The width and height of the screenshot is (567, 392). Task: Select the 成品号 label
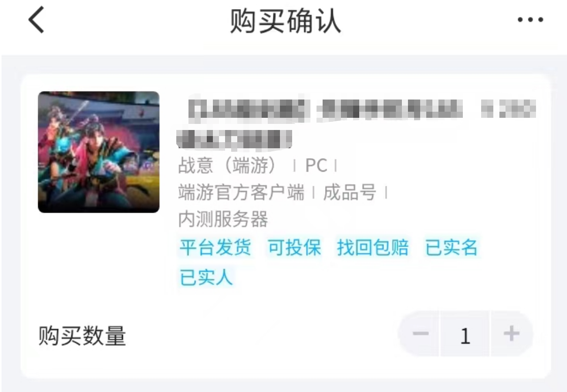point(350,192)
